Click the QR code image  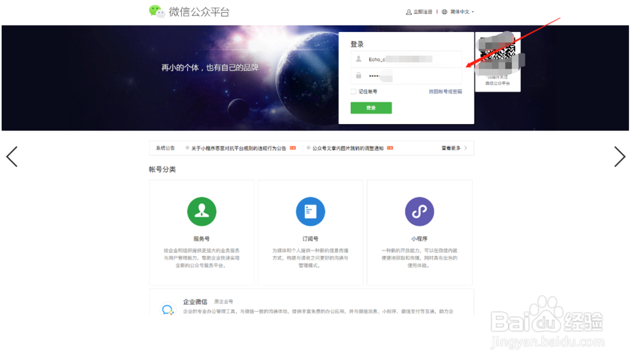pyautogui.click(x=497, y=53)
